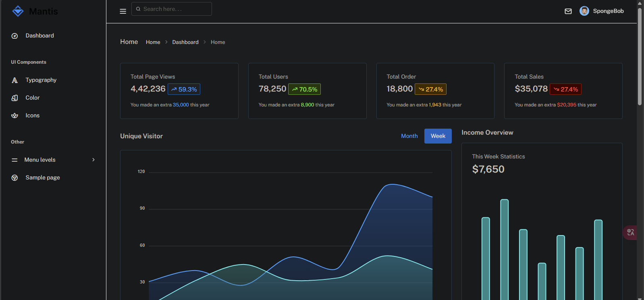The width and height of the screenshot is (644, 300).
Task: Click the Icons sidebar icon
Action: pyautogui.click(x=15, y=116)
